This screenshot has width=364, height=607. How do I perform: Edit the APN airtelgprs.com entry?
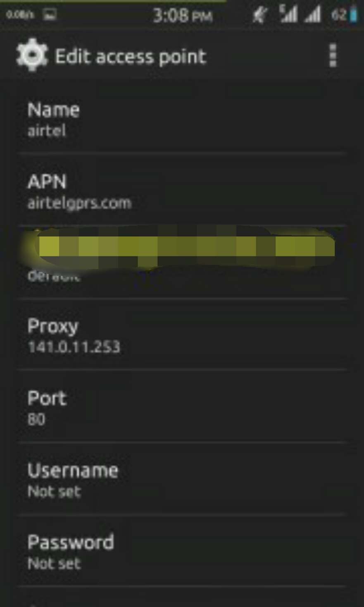[182, 191]
